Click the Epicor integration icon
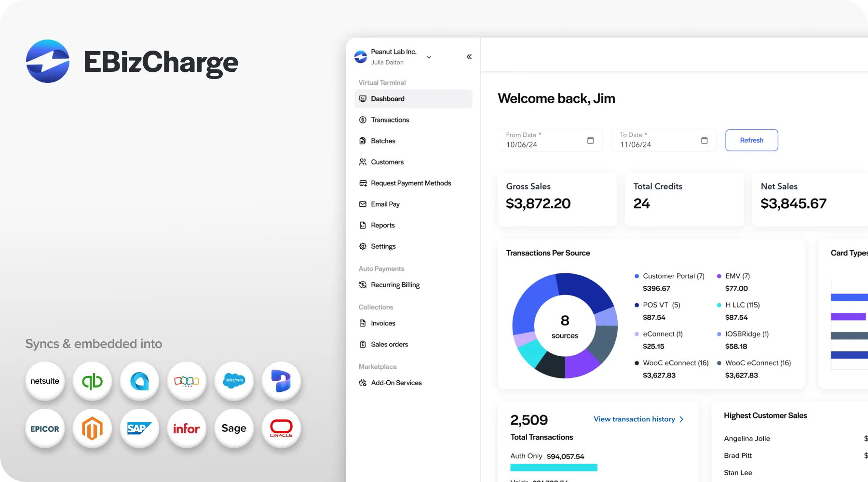Screen dimensions: 868x482 coord(45,428)
